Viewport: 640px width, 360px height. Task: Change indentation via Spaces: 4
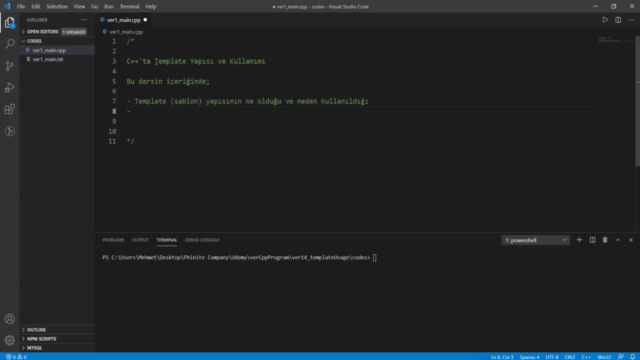tap(529, 357)
